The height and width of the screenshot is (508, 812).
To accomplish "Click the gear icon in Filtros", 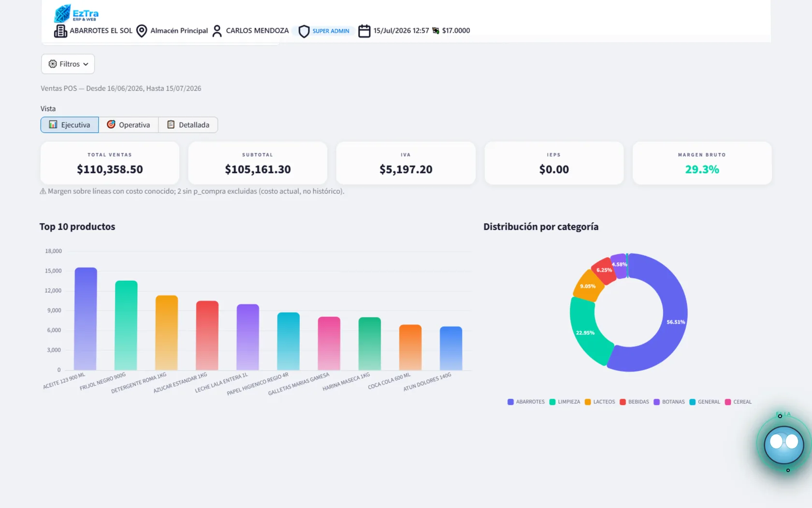I will point(53,64).
